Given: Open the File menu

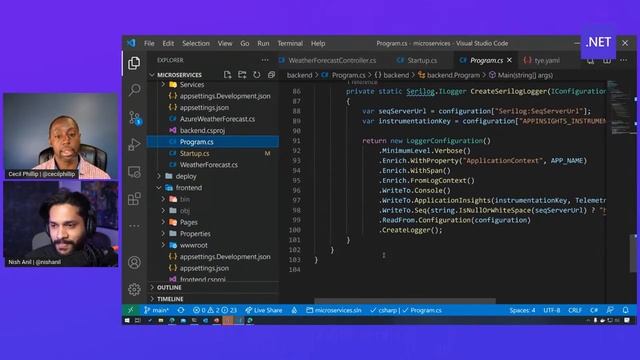Looking at the screenshot, I should point(149,43).
